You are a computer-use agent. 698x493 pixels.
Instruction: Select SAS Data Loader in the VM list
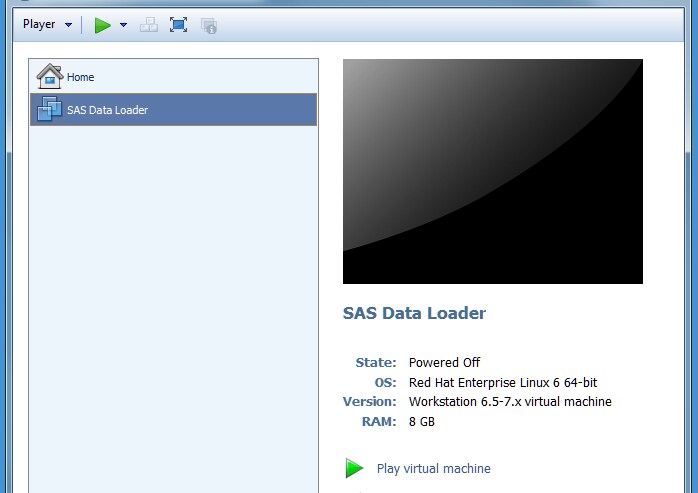point(107,110)
